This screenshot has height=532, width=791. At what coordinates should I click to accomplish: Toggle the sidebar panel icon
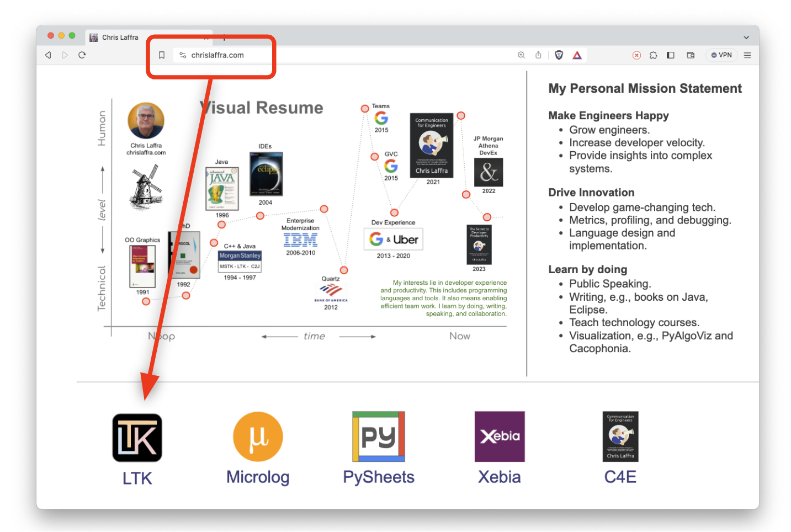point(671,55)
